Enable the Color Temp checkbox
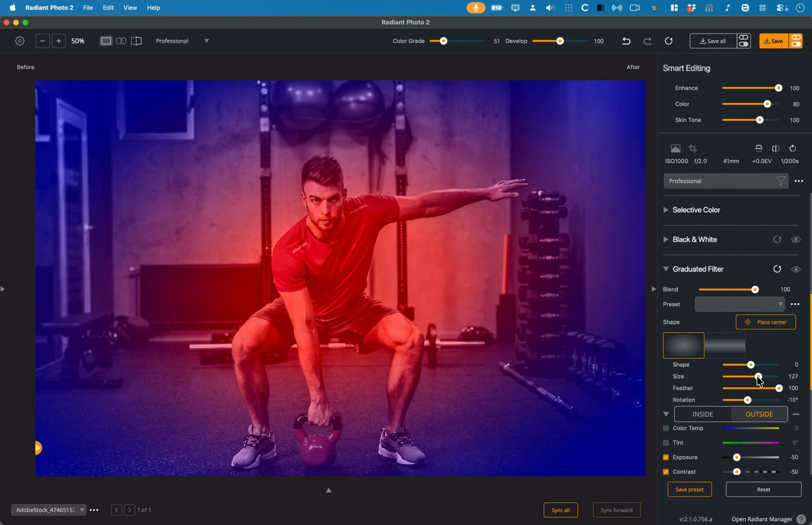 coord(666,428)
